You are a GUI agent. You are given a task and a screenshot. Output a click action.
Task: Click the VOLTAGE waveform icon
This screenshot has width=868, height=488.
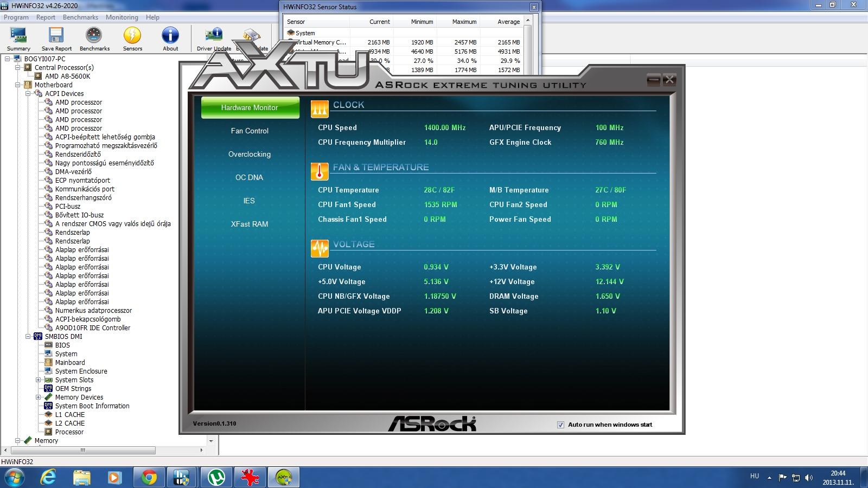[x=320, y=248]
